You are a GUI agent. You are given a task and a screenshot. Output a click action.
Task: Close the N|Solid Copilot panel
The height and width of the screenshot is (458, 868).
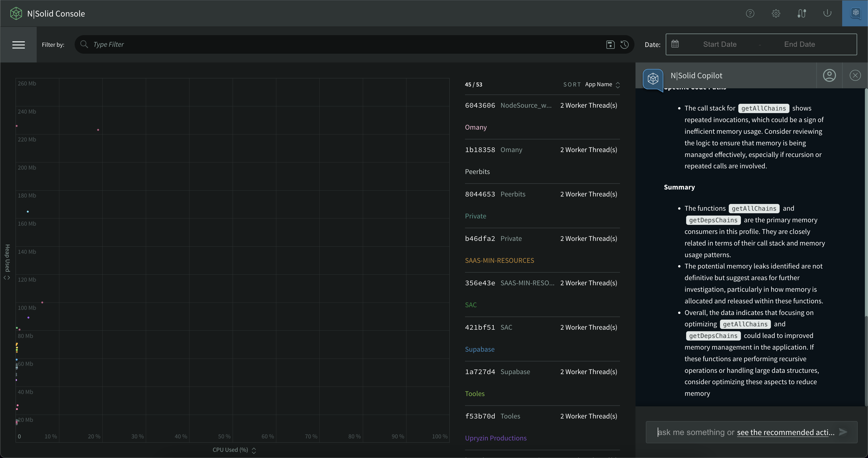coord(855,75)
